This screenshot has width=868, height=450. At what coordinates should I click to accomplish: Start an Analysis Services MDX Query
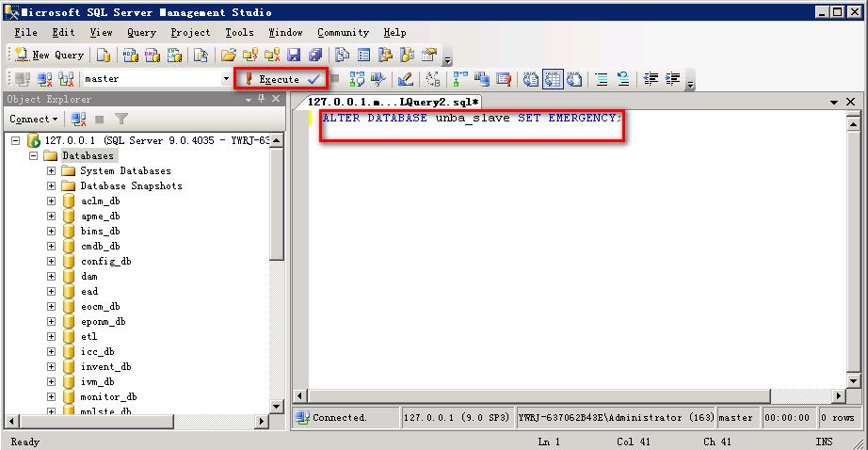click(x=131, y=55)
